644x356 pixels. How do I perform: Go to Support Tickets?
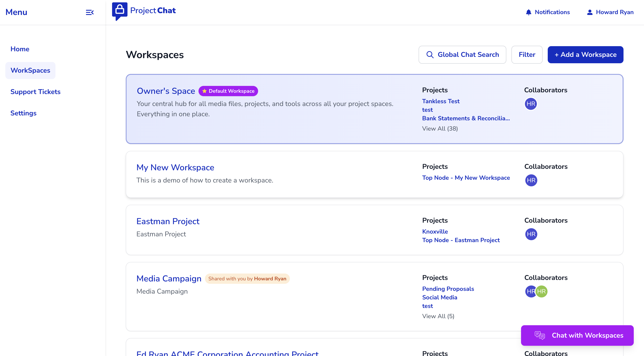(35, 92)
